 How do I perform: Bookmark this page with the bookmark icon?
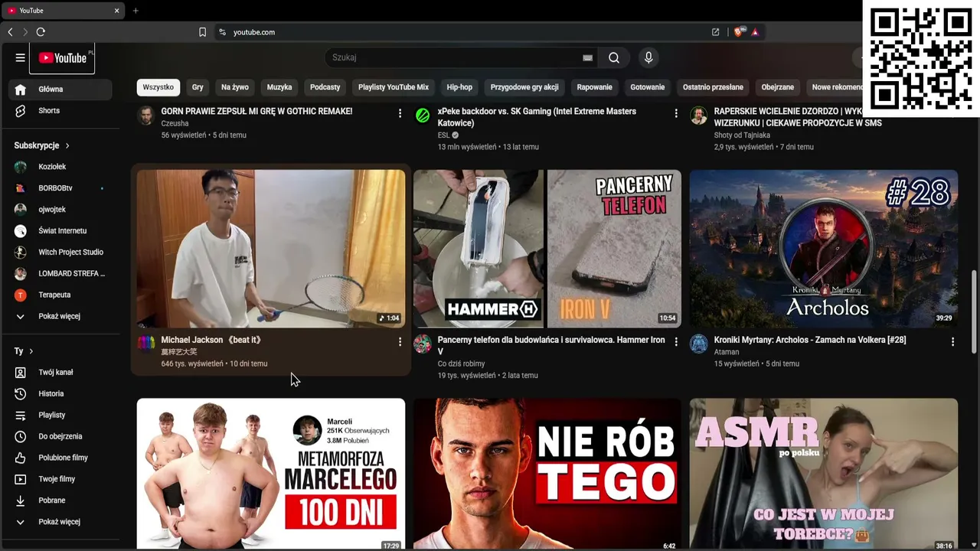[202, 32]
